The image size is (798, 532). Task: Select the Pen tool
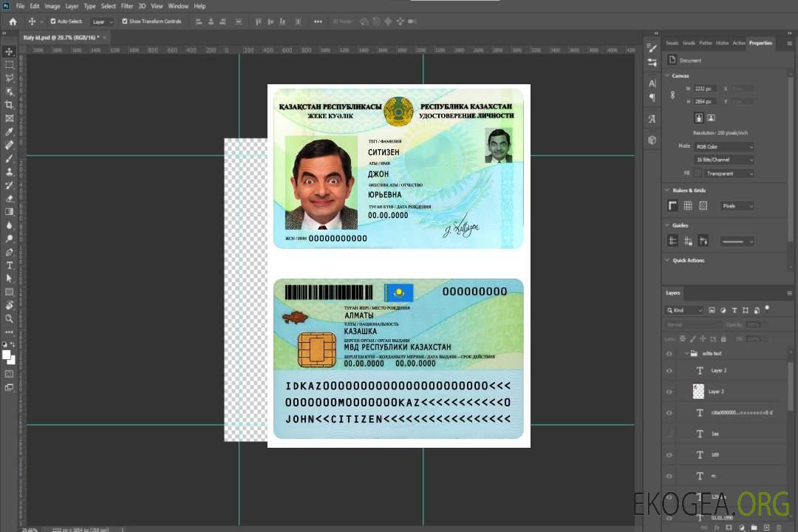9,252
